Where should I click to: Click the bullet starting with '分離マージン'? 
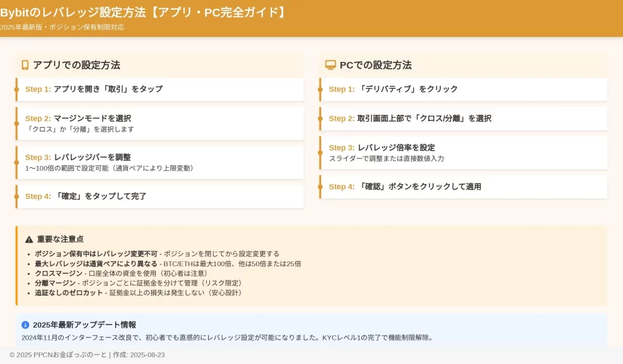coord(138,283)
